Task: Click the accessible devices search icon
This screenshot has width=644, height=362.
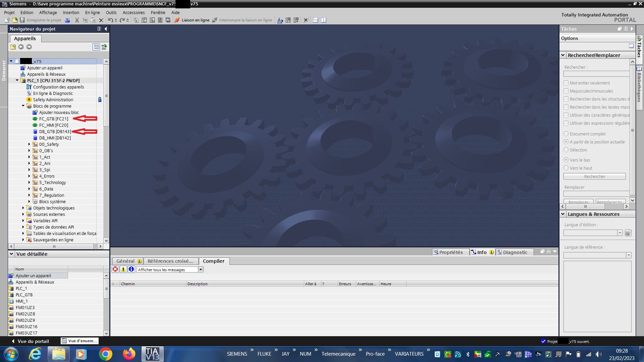Action: click(280, 20)
